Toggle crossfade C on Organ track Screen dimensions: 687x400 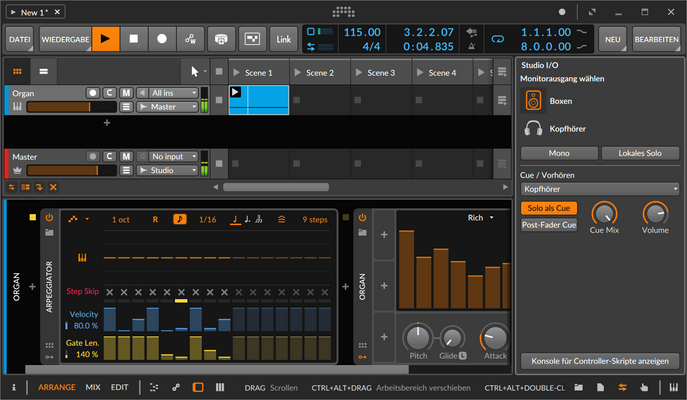point(110,93)
